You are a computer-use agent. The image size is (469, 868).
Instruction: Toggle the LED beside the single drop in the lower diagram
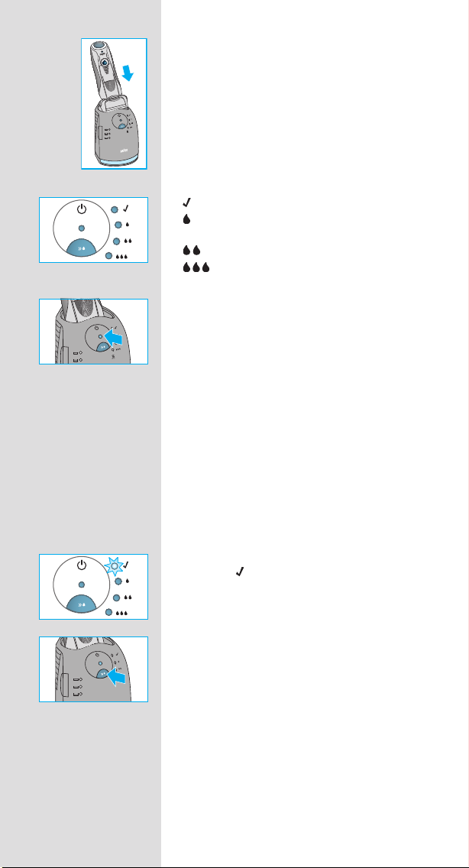point(118,581)
